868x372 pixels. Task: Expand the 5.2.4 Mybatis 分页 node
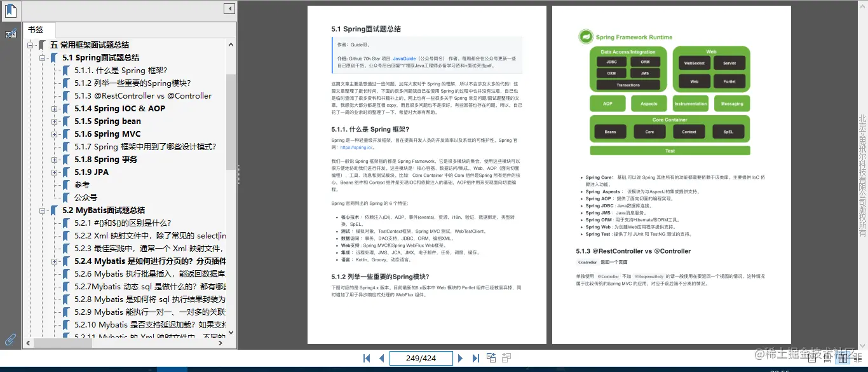click(54, 261)
